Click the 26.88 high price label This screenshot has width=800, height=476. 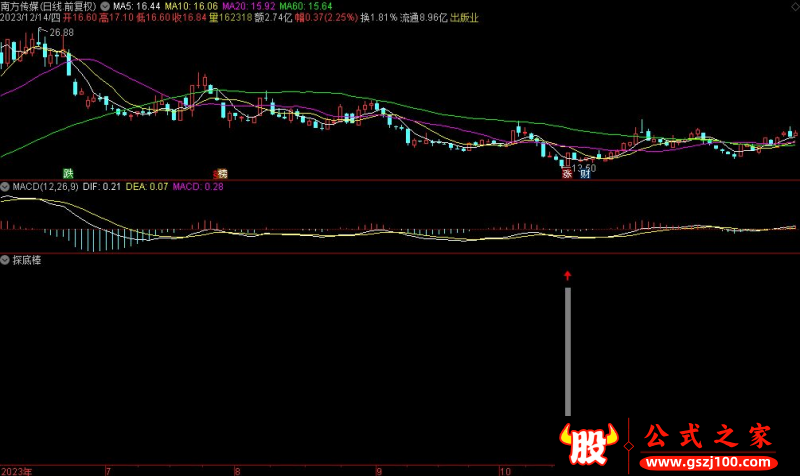[x=62, y=33]
